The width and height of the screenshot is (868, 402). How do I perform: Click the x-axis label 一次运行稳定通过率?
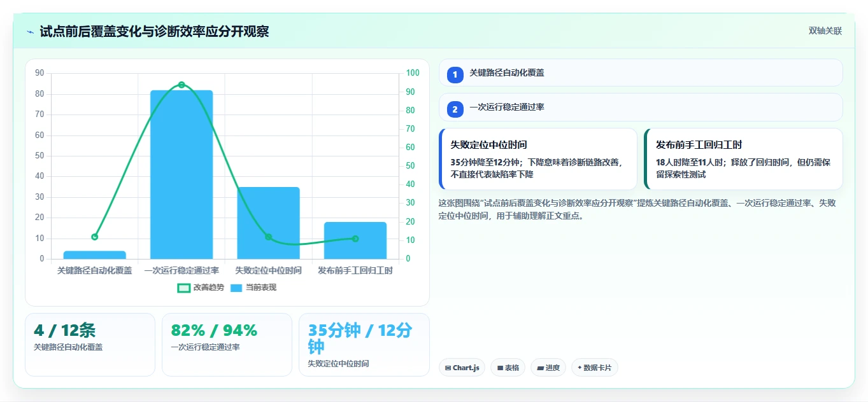(181, 270)
